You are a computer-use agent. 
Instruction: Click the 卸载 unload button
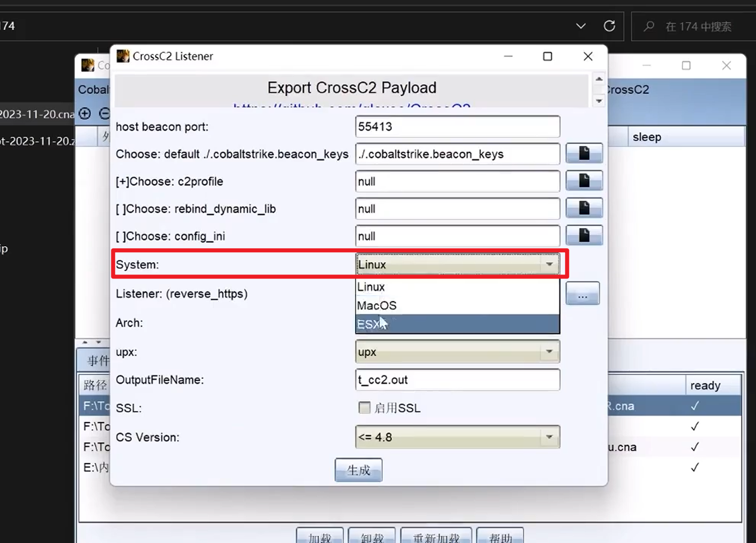372,536
